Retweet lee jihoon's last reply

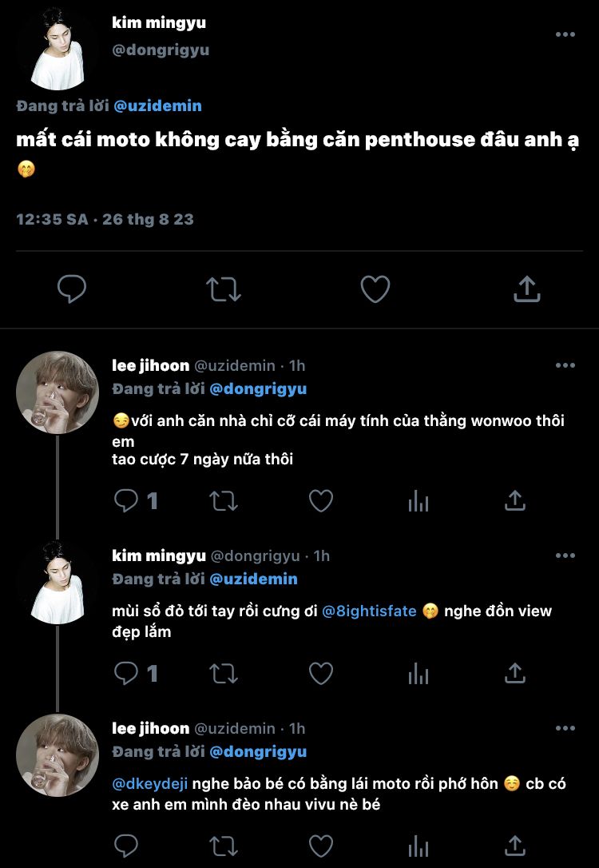pyautogui.click(x=223, y=846)
